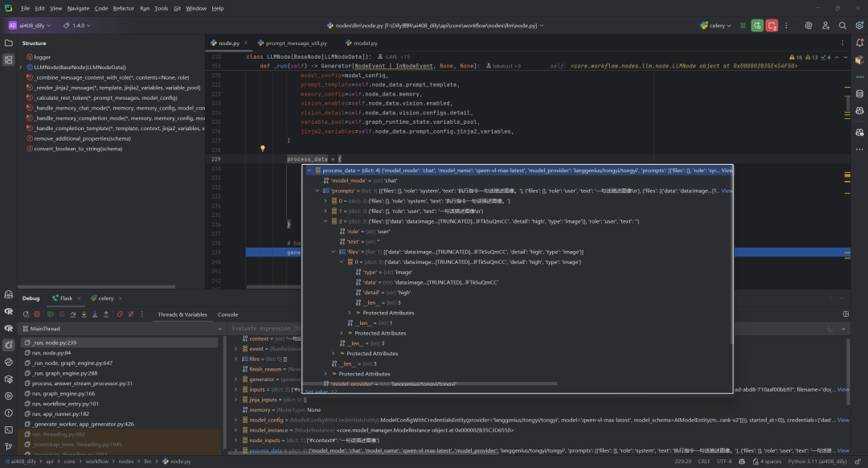
Task: Open the Git menu
Action: pos(177,8)
